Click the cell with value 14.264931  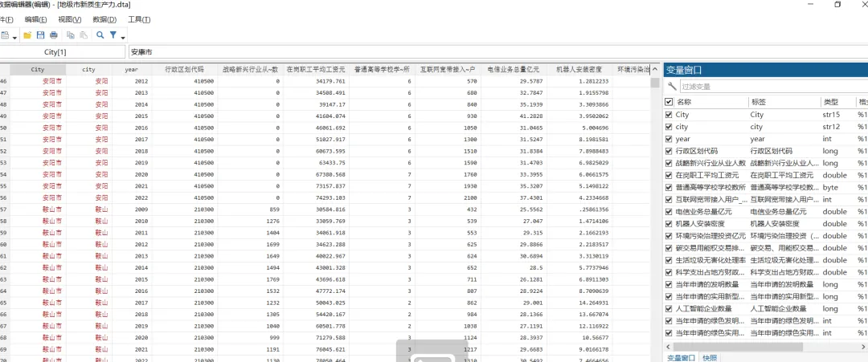tap(579, 303)
